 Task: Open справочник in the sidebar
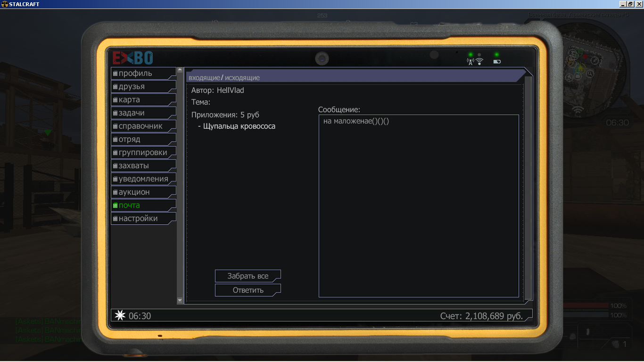coord(143,126)
